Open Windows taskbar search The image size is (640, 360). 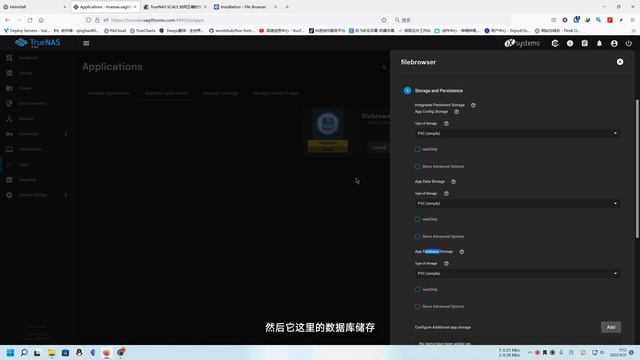pos(24,353)
